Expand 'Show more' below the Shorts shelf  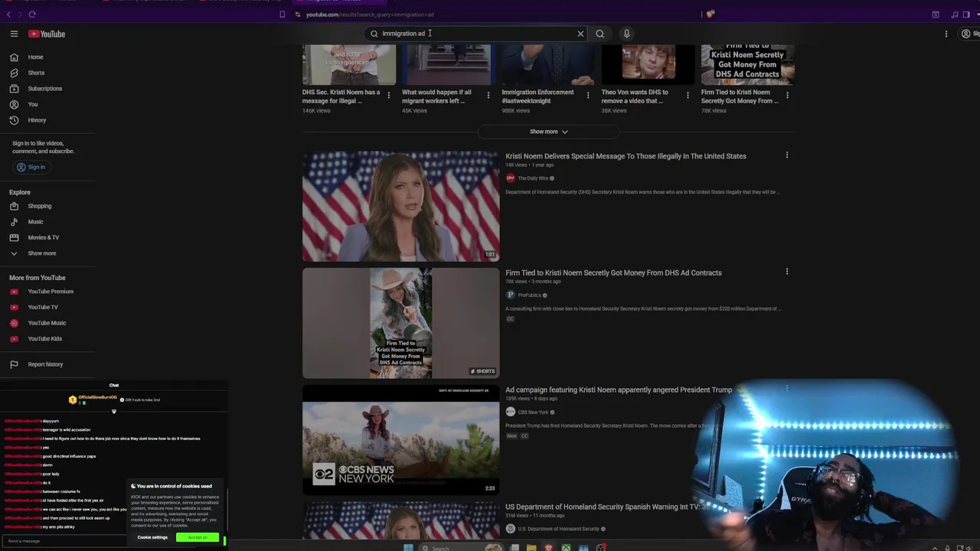548,132
